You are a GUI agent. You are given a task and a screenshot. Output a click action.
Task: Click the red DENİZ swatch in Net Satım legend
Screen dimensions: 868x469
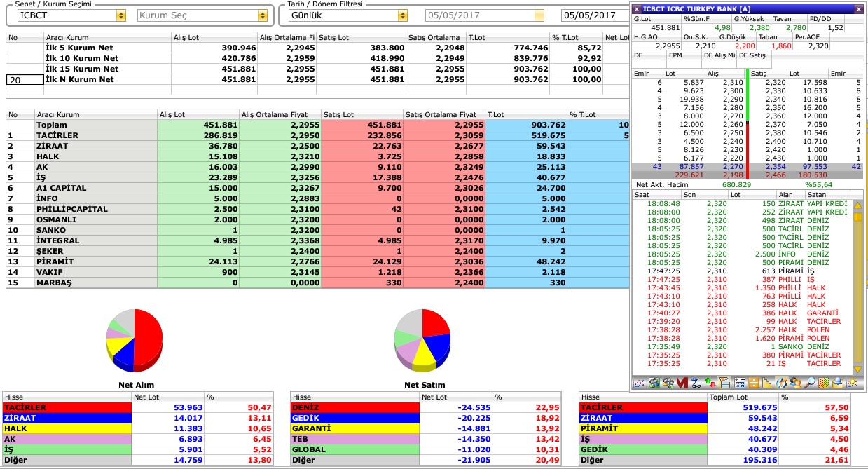[354, 407]
